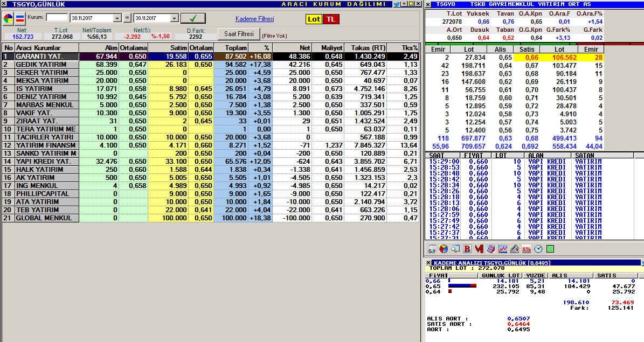Select the GEDIK YATIRIM row

[210, 65]
